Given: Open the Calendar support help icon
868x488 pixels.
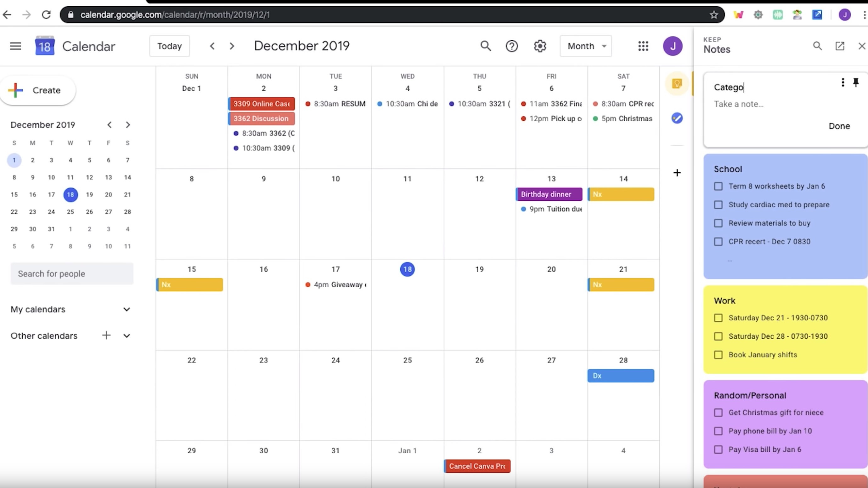Looking at the screenshot, I should click(x=511, y=46).
